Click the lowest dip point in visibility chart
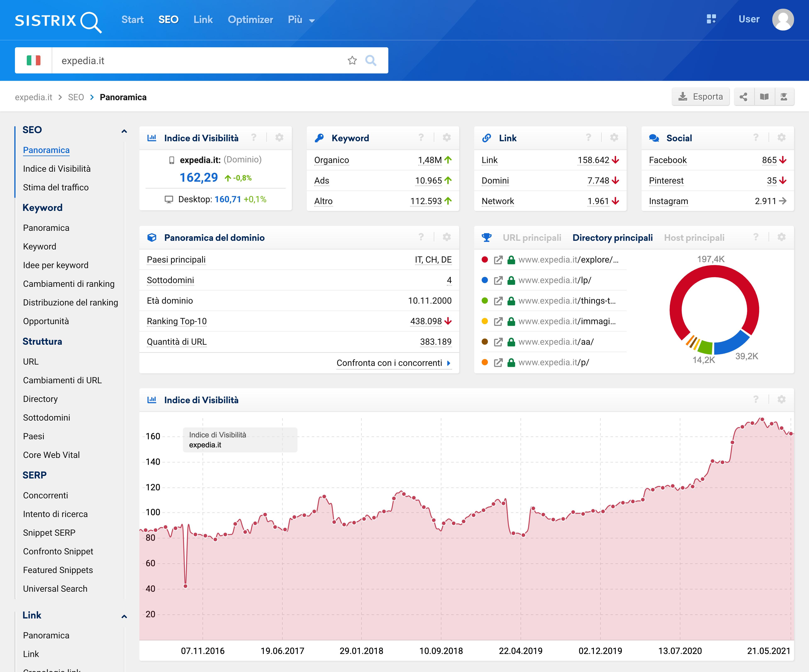809x672 pixels. point(185,586)
